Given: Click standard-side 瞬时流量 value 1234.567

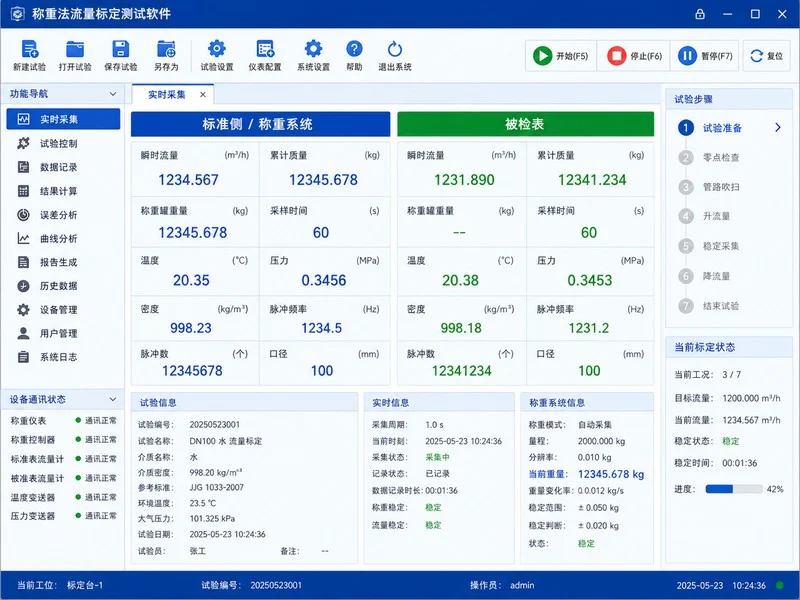Looking at the screenshot, I should (188, 180).
